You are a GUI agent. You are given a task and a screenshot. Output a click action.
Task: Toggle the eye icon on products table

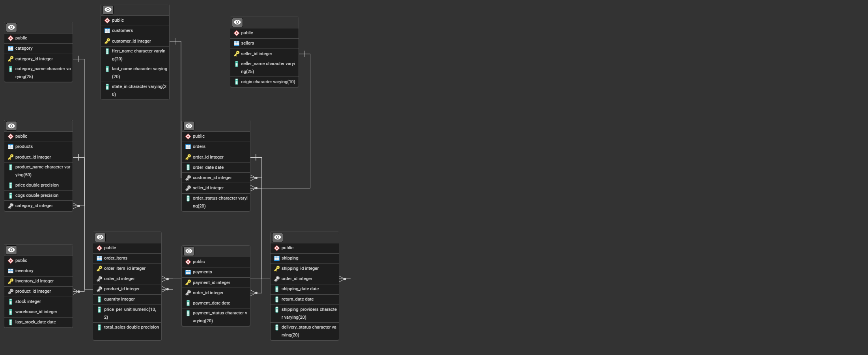pos(11,126)
